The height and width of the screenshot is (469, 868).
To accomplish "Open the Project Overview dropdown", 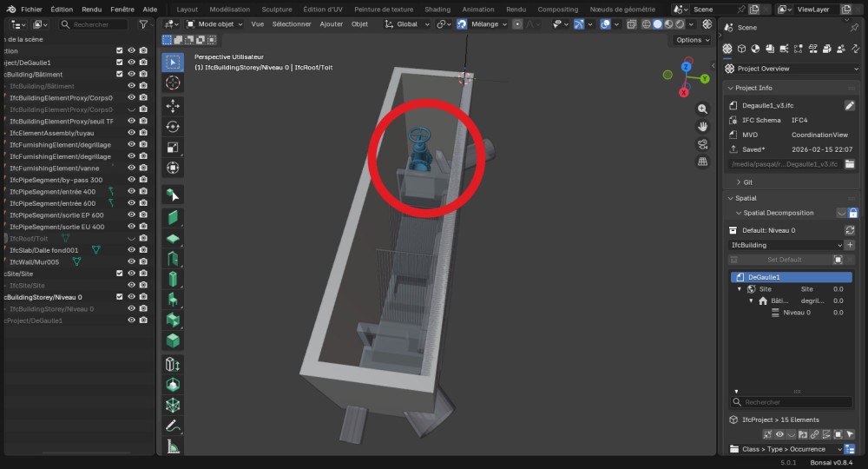I will pyautogui.click(x=792, y=69).
